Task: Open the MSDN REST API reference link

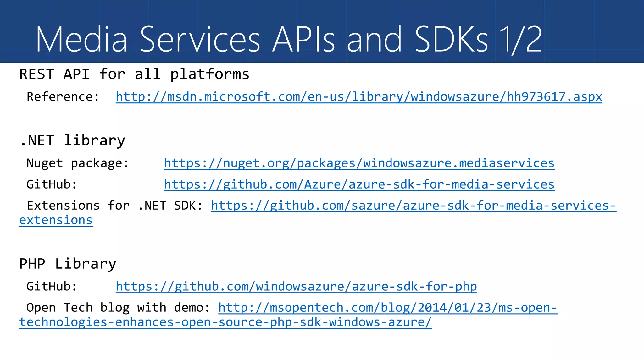Action: [359, 97]
